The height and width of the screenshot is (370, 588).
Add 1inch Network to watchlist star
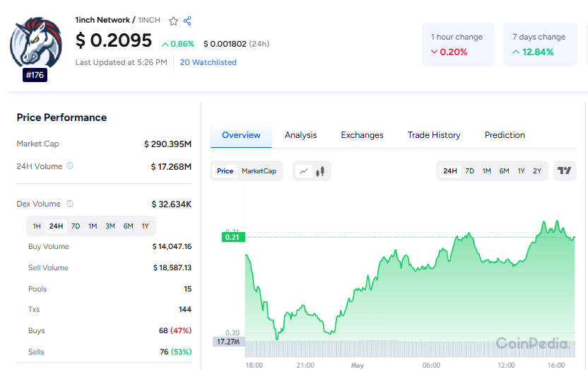pos(173,21)
